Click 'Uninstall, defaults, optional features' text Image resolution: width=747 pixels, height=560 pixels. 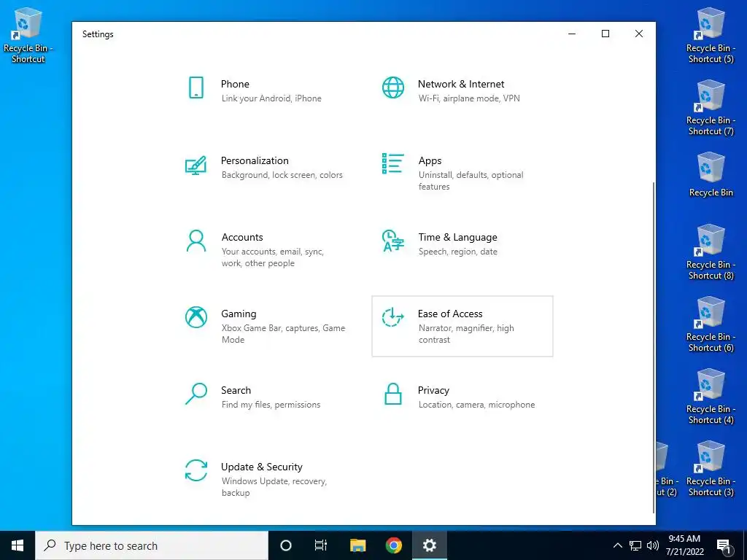point(471,181)
